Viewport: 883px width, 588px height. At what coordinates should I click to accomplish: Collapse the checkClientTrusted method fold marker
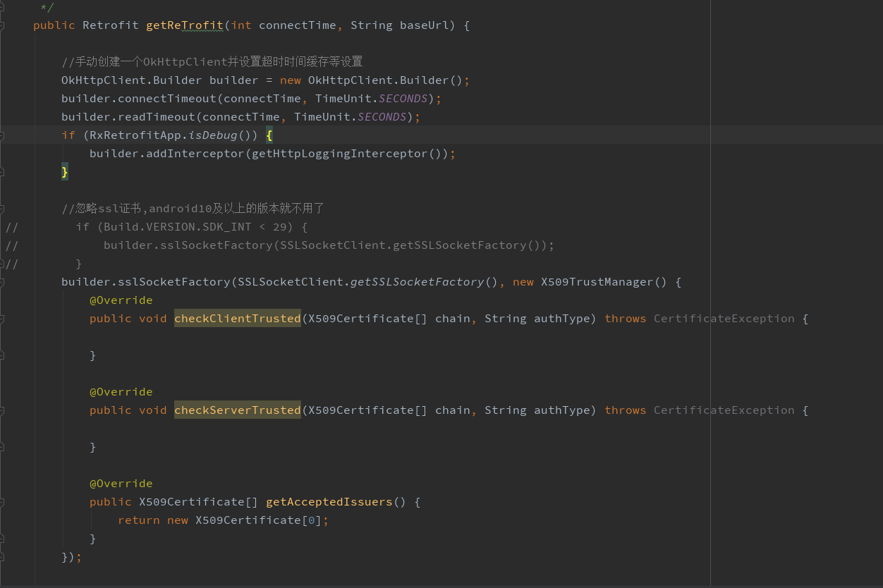point(2,319)
